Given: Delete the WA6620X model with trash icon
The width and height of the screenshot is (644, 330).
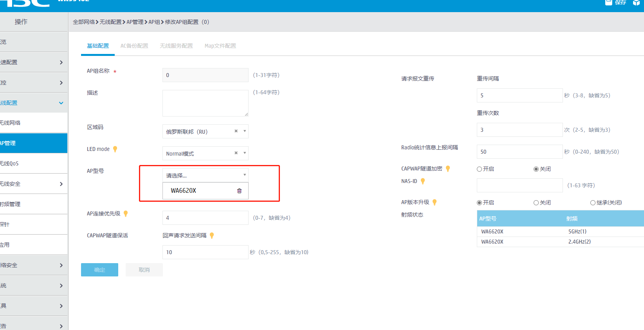Looking at the screenshot, I should (239, 191).
